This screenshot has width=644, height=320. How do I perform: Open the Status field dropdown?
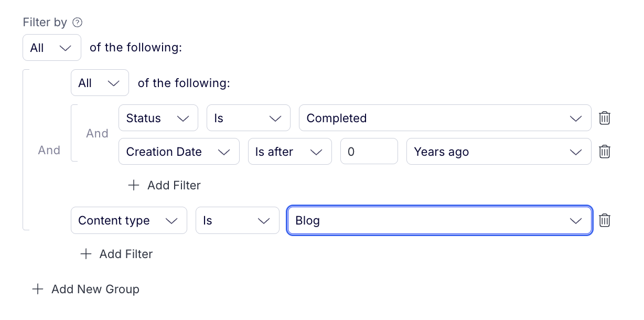tap(158, 118)
